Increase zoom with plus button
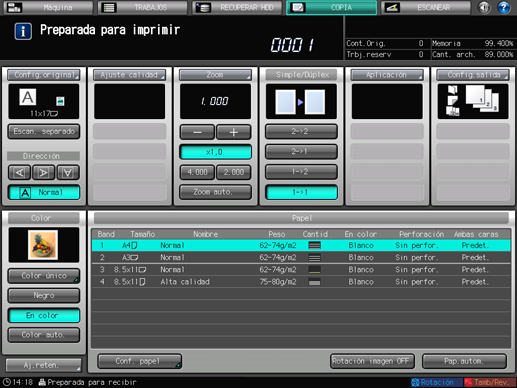The width and height of the screenshot is (517, 388). click(x=234, y=132)
